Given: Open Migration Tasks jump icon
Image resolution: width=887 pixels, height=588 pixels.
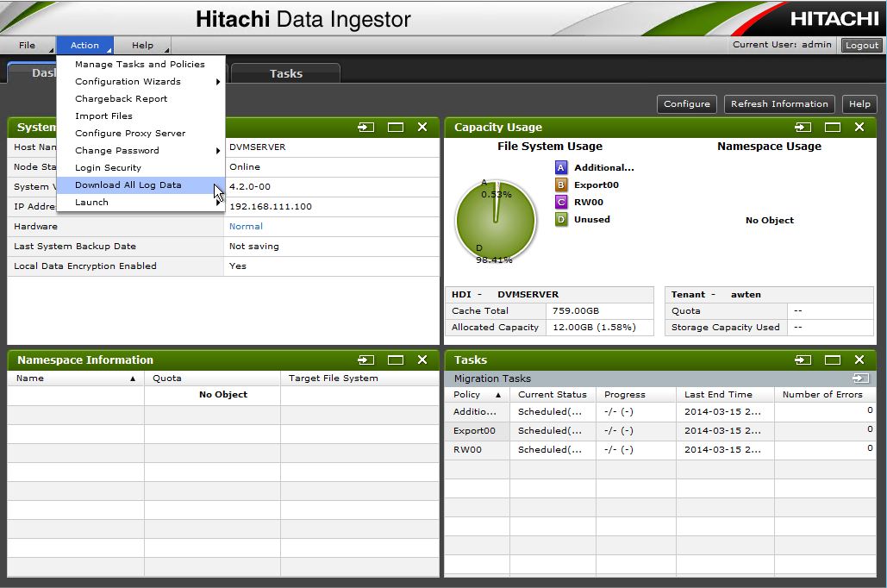Looking at the screenshot, I should click(860, 378).
